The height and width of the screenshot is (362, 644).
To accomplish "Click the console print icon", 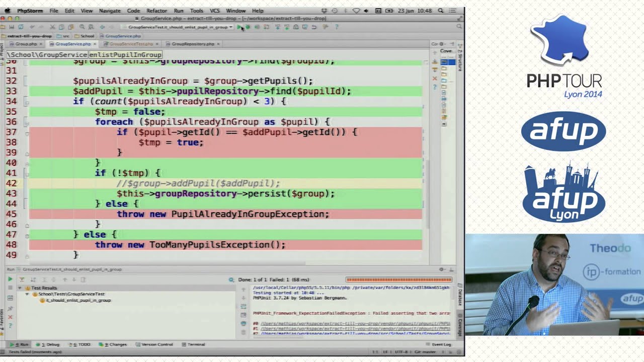I will click(244, 323).
